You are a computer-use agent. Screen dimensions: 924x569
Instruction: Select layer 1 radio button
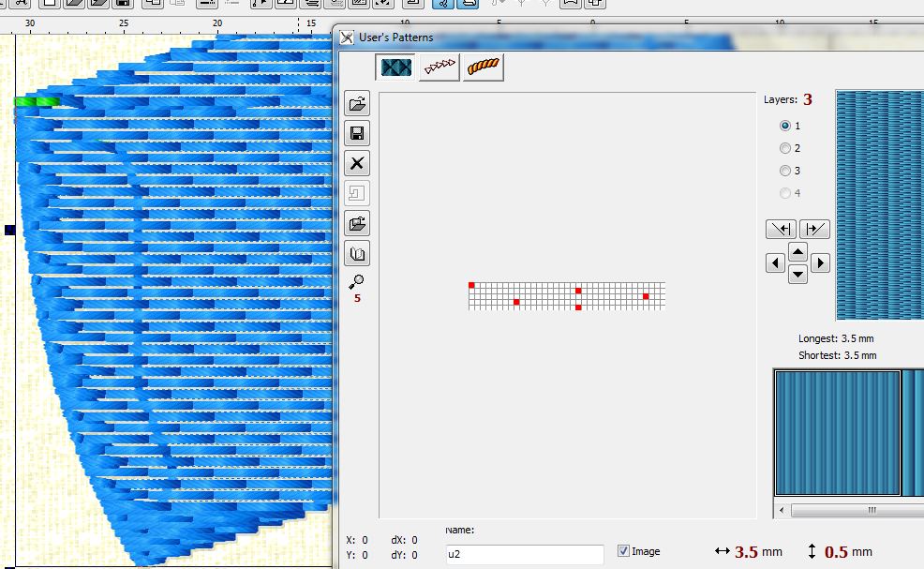click(x=785, y=126)
